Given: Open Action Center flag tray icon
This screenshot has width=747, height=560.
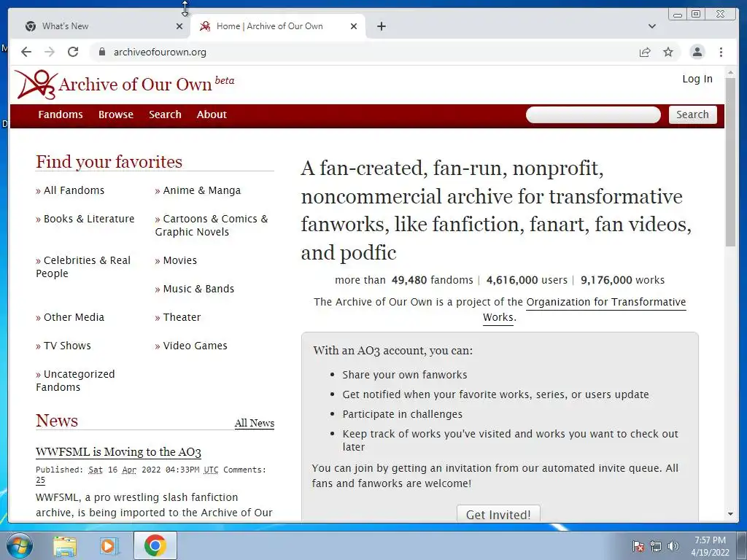Looking at the screenshot, I should pos(638,546).
